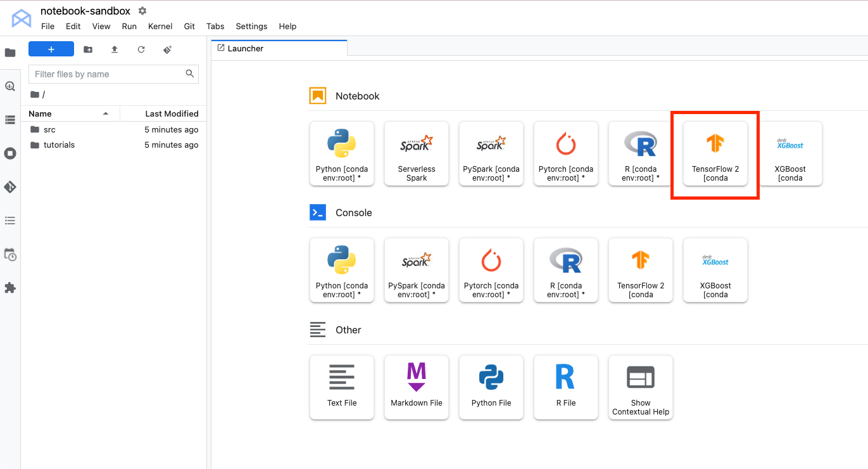Open the tutorials folder
The width and height of the screenshot is (868, 469).
coord(59,145)
